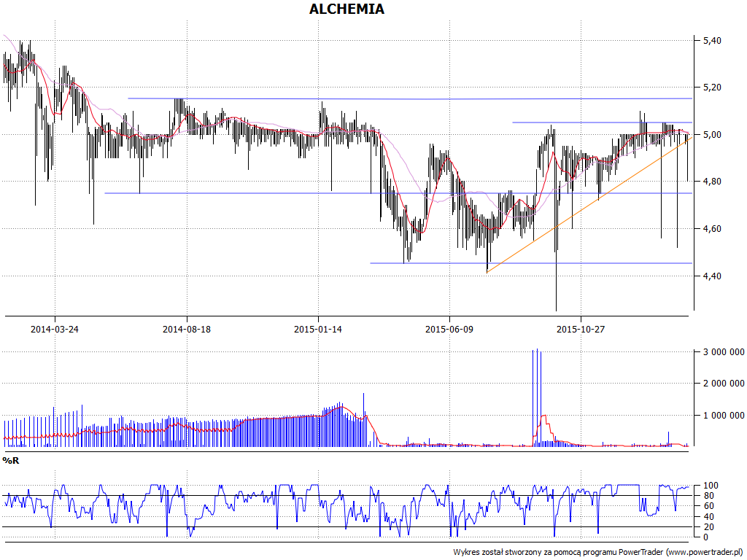Click the 2015-06-09 date label
Screen dimensions: 747x560
449,329
